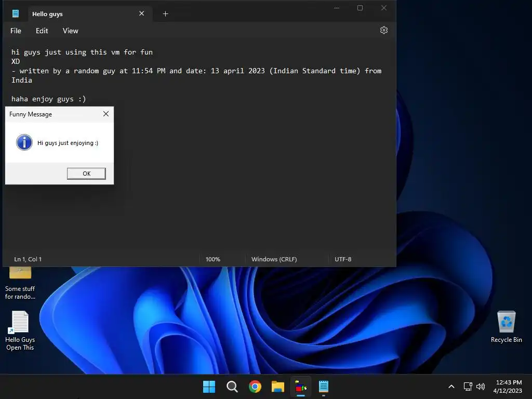The image size is (532, 399).
Task: Click the UTF-8 encoding status
Action: coord(343,259)
